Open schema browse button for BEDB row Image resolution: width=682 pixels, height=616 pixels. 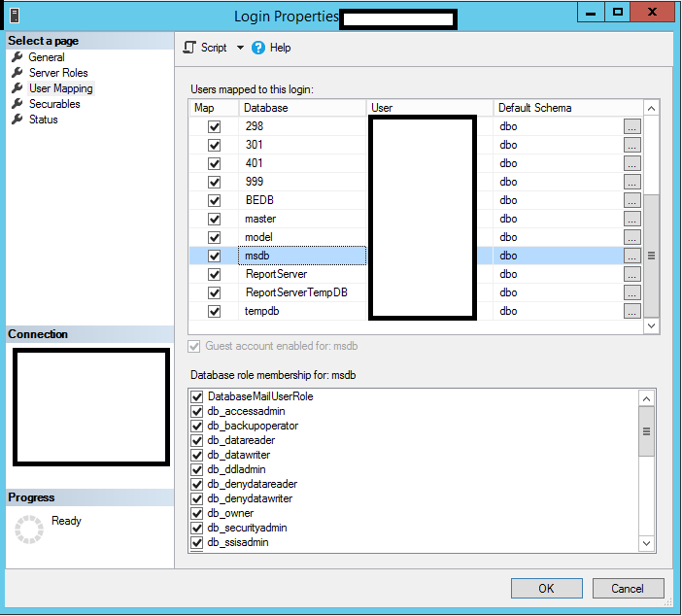coord(632,200)
